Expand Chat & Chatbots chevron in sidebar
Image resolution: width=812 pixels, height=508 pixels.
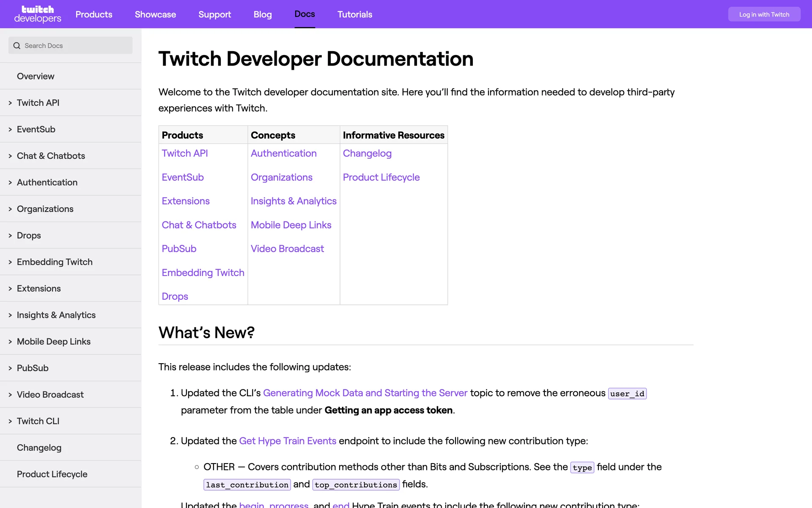point(10,156)
